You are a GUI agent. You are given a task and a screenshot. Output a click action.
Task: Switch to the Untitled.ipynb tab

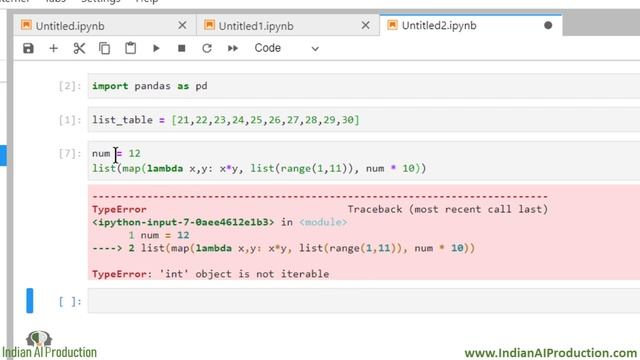pyautogui.click(x=104, y=26)
